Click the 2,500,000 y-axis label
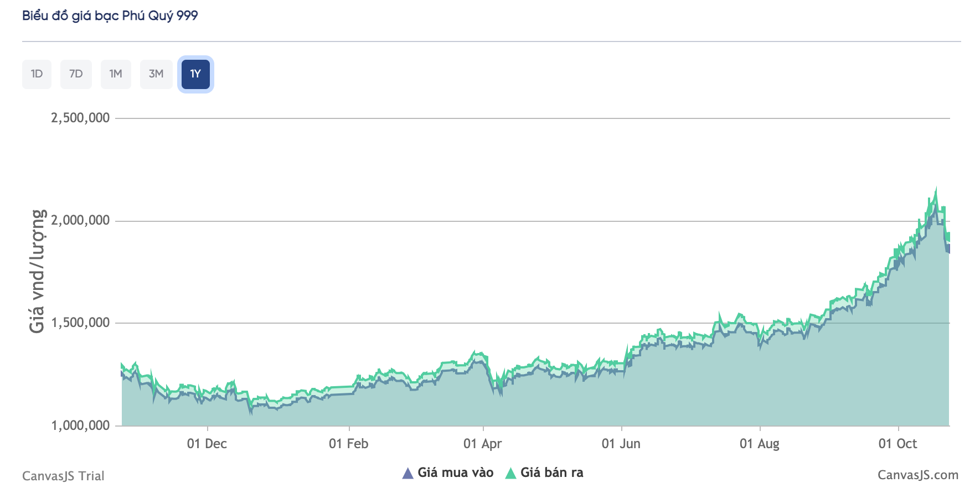980x488 pixels. pos(80,118)
